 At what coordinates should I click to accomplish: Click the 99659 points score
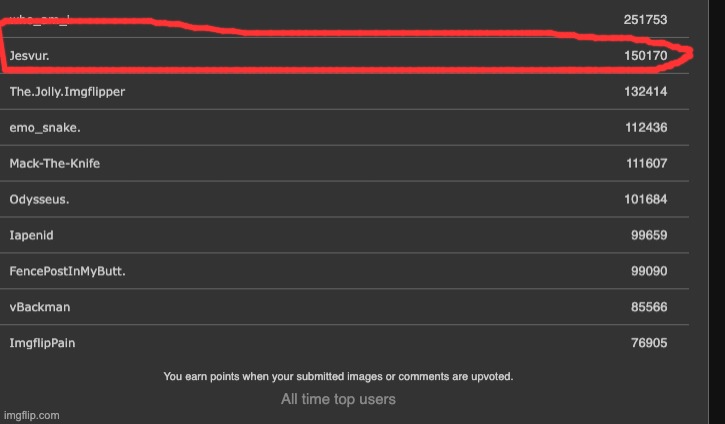tap(647, 235)
